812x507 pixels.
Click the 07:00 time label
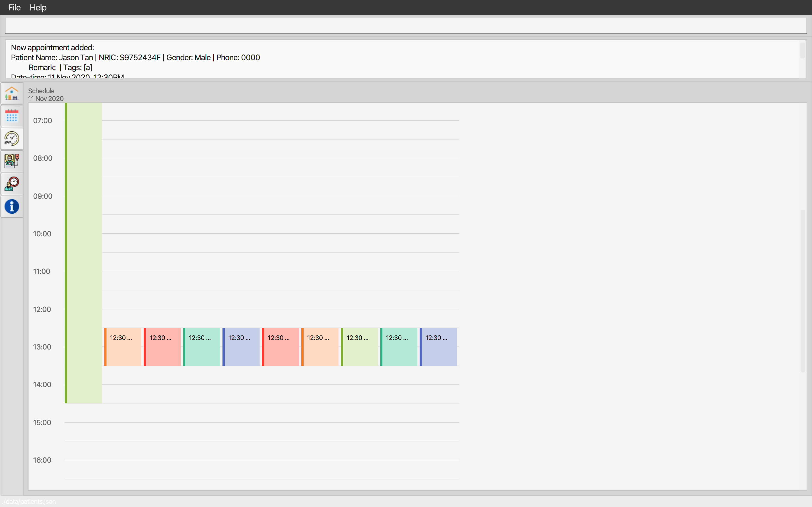tap(43, 121)
